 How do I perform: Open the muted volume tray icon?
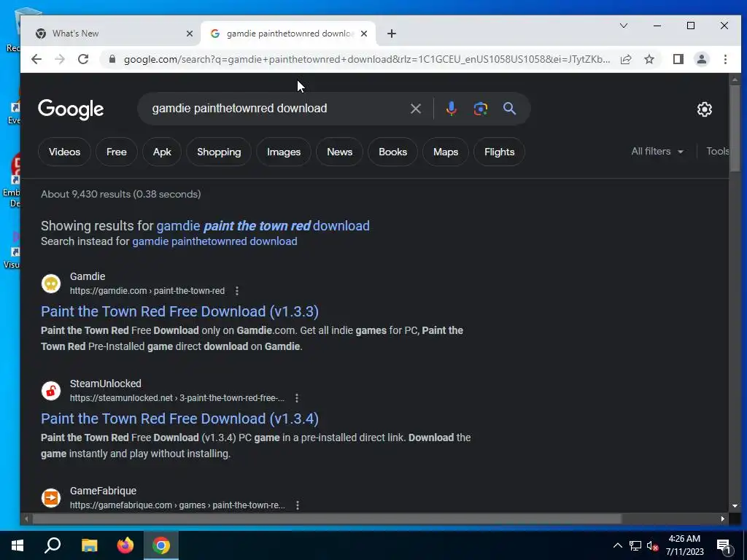point(652,545)
